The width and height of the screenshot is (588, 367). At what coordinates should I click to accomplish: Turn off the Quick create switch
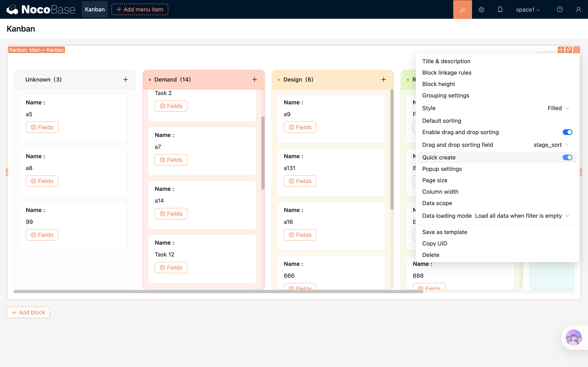click(567, 157)
